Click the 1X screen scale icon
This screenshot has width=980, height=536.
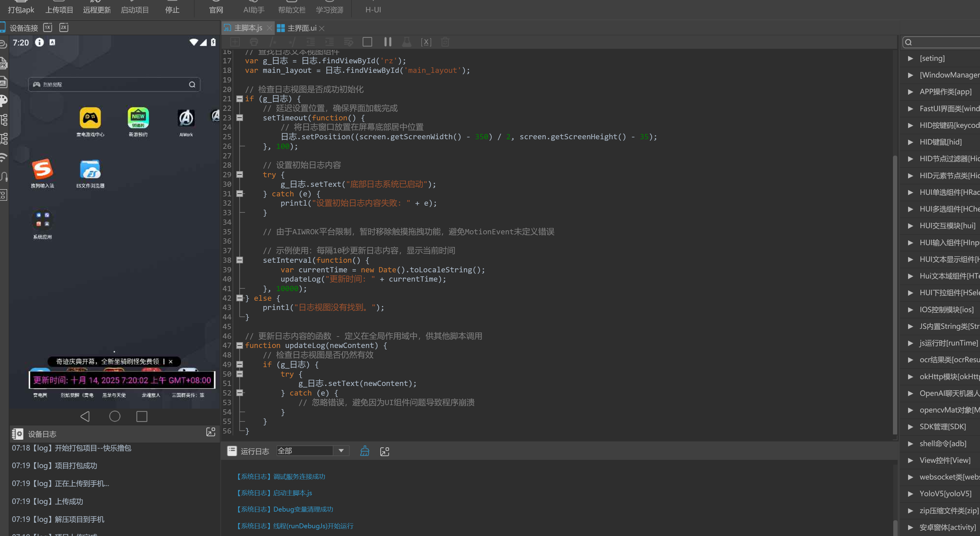coord(48,27)
